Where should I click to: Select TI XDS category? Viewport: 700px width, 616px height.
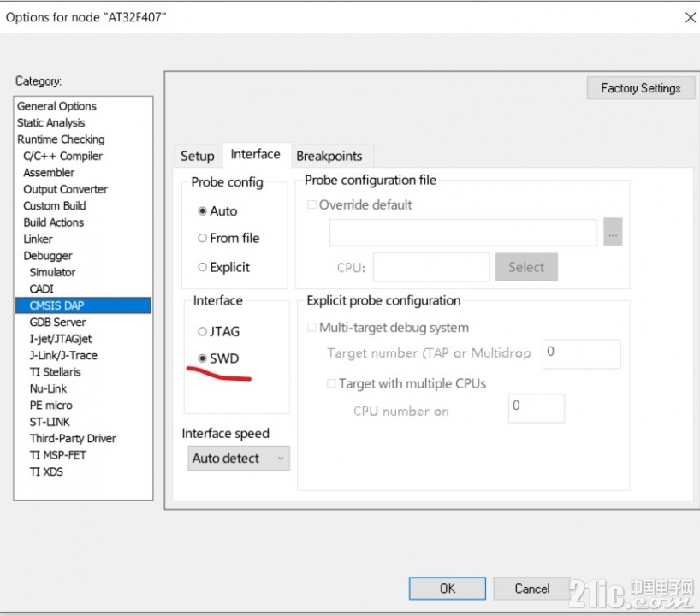tap(46, 471)
